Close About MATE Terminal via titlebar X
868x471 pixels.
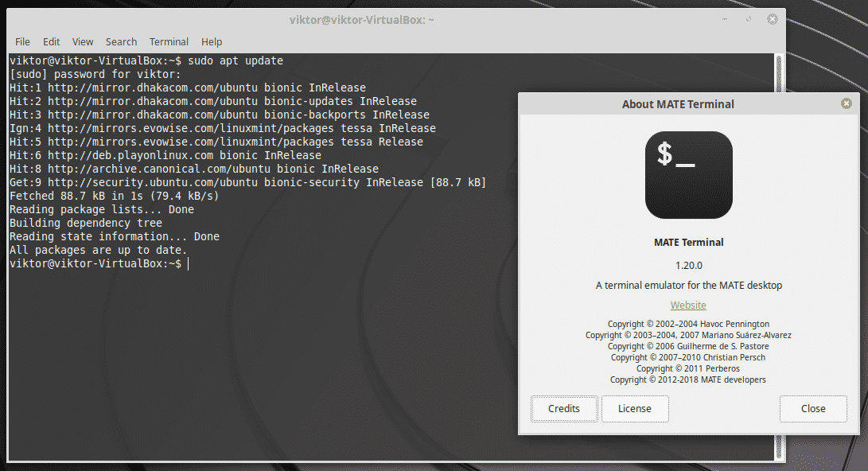[x=846, y=103]
